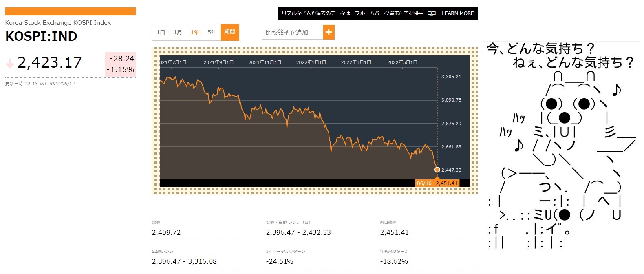Click the orange circle marker on chart line
The image size is (644, 274).
[x=437, y=170]
